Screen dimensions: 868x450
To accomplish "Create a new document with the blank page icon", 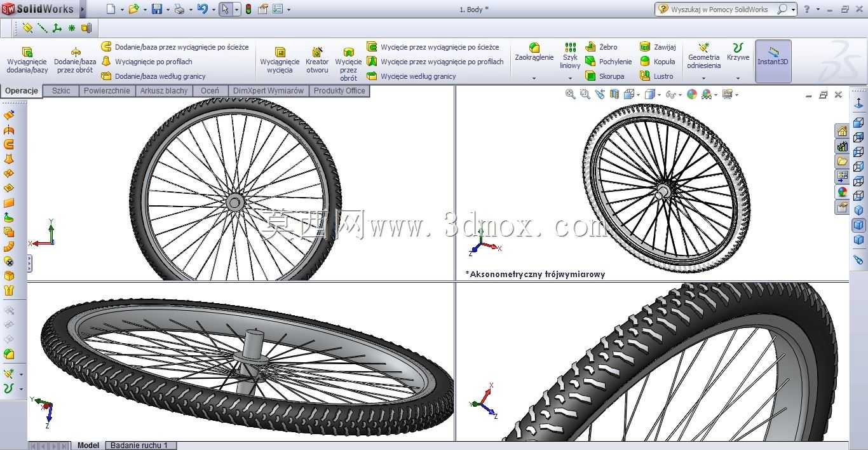I will pyautogui.click(x=111, y=9).
